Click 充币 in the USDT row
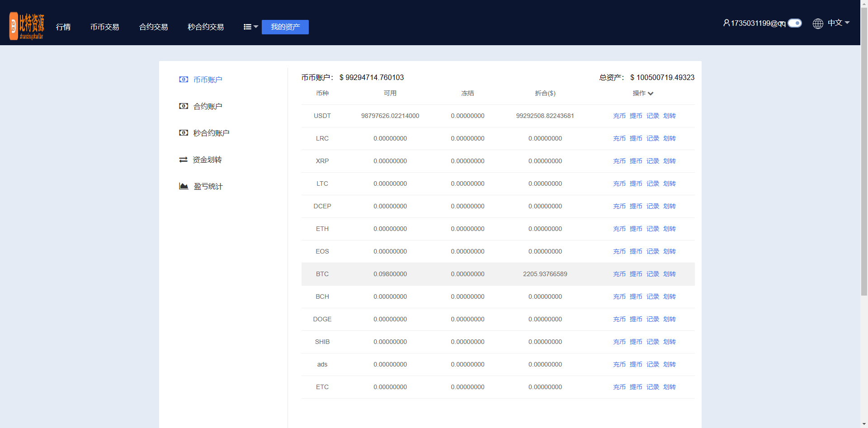Viewport: 868px width, 428px height. click(x=619, y=116)
